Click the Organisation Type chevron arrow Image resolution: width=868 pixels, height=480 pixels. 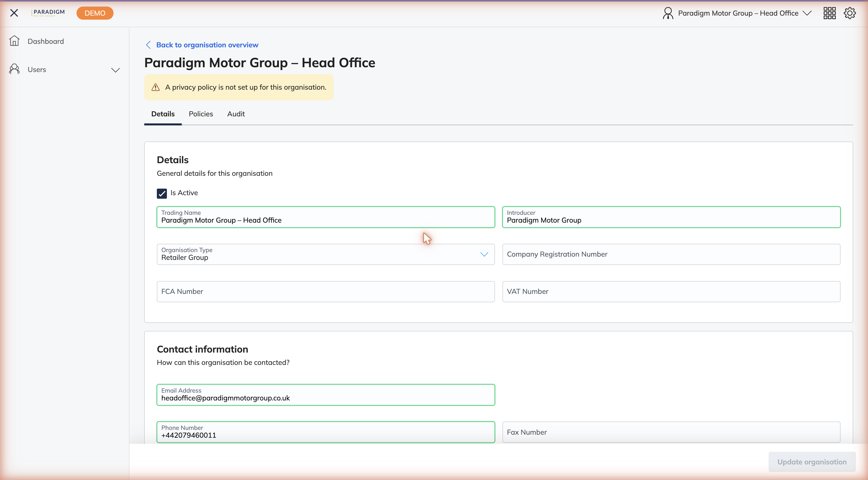point(484,254)
